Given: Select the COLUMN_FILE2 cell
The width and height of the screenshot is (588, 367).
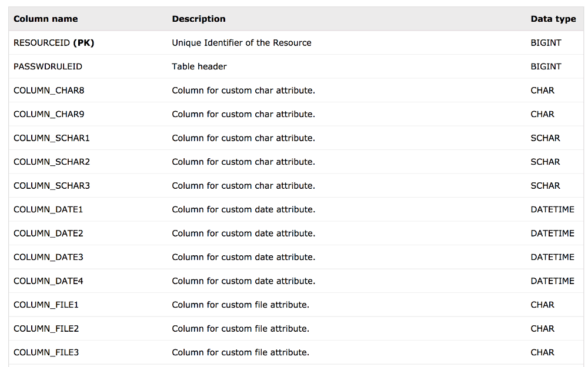Looking at the screenshot, I should [x=46, y=329].
